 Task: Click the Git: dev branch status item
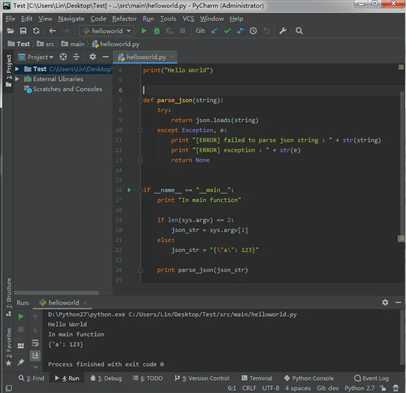click(328, 388)
